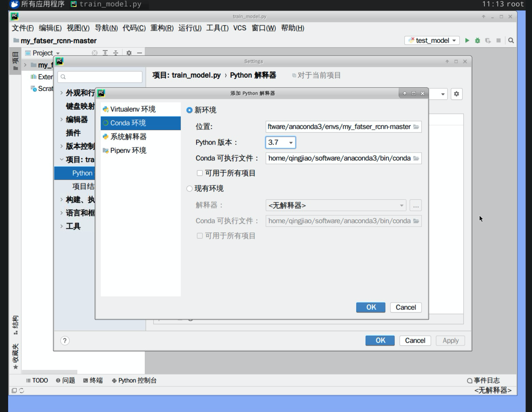Screen dimensions: 532x412
Task: Click the green Run button in toolbar
Action: click(467, 41)
